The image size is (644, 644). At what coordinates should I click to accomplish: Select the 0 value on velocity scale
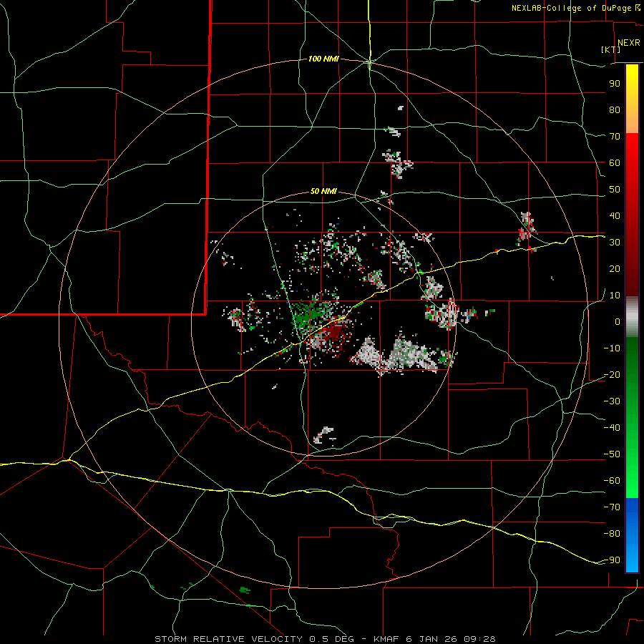coord(618,322)
